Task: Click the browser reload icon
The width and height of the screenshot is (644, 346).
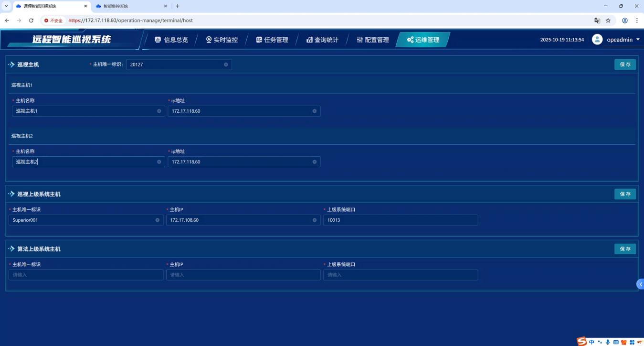Action: click(x=31, y=21)
